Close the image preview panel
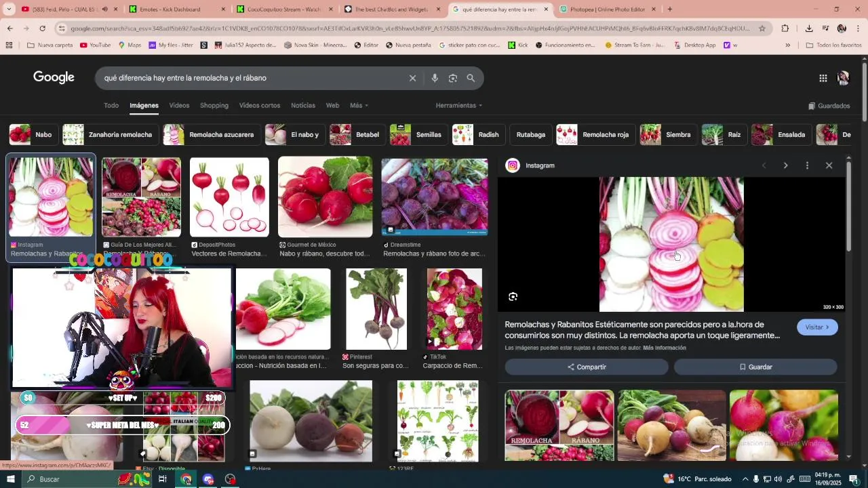Screen dimensions: 868x488 [x=829, y=165]
